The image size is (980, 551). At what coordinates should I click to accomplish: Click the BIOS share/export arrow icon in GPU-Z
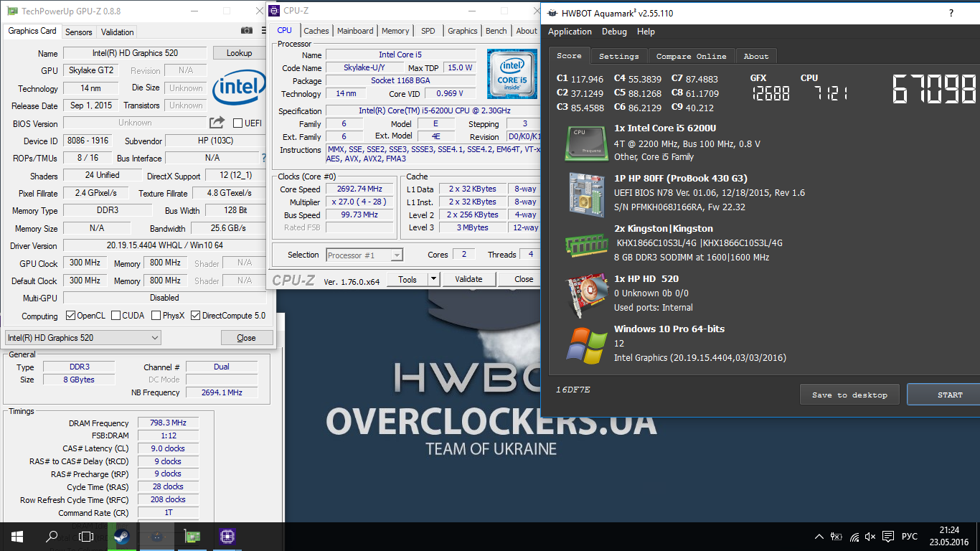(217, 123)
